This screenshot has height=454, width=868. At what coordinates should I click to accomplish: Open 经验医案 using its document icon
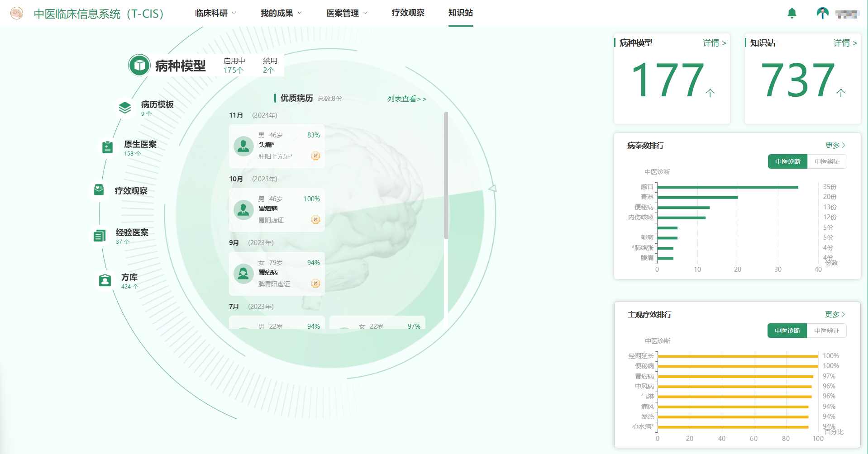(x=99, y=235)
